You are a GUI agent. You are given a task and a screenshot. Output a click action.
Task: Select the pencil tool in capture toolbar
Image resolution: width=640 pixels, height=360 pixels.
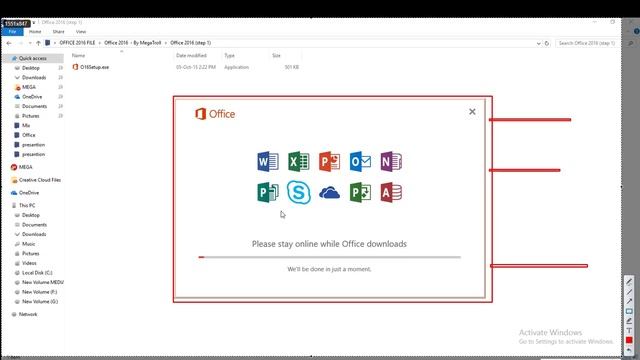[629, 282]
